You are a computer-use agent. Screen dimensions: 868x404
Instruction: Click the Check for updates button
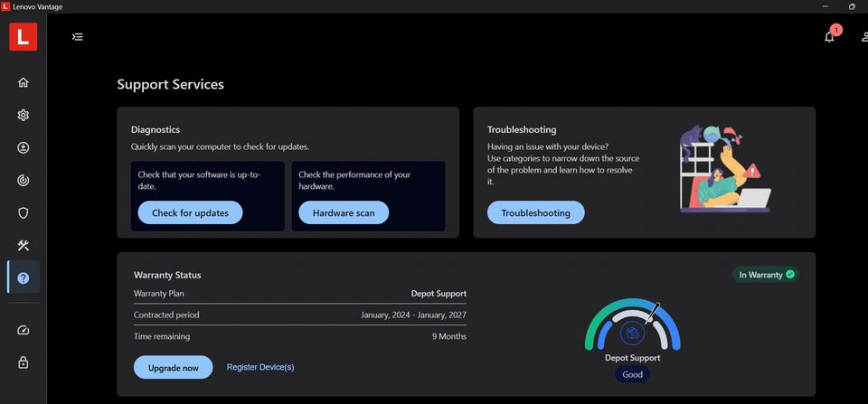[190, 212]
